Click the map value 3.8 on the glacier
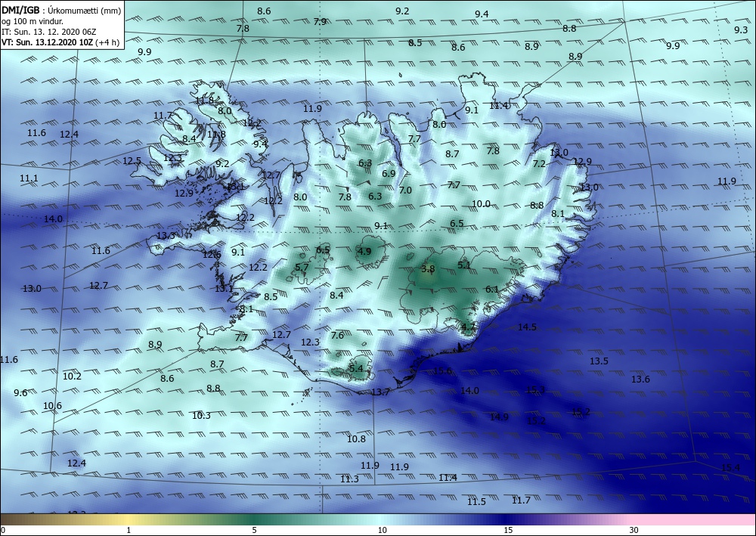This screenshot has width=756, height=536. pos(428,269)
